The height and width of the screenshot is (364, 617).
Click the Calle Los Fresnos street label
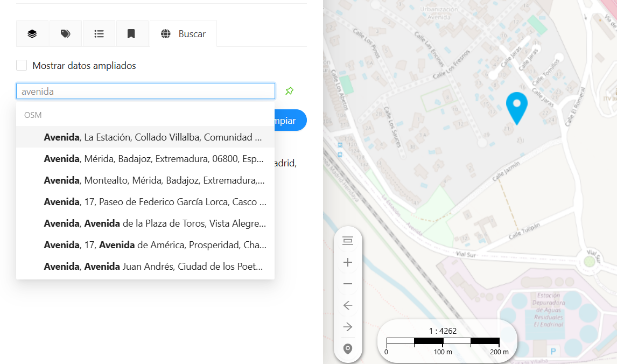point(451,65)
